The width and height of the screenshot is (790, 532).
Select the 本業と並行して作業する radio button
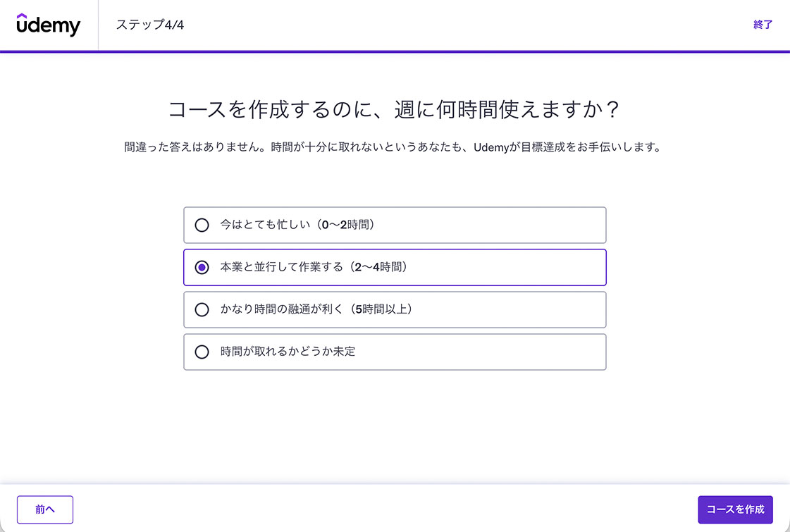[x=202, y=268]
